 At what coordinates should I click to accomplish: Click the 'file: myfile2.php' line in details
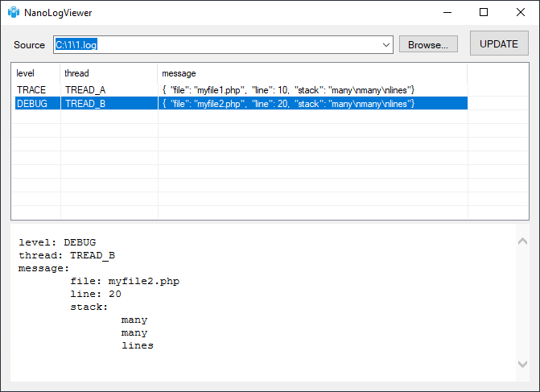coord(125,281)
